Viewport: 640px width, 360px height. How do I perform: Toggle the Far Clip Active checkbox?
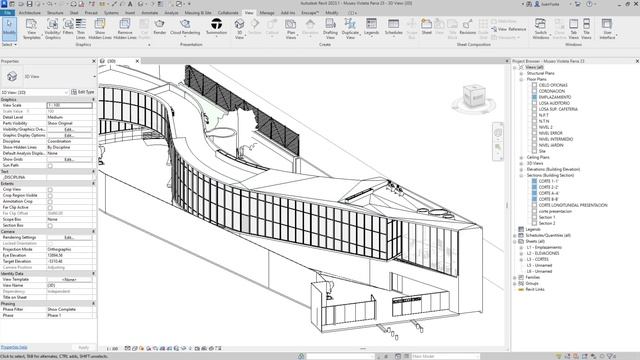click(50, 207)
